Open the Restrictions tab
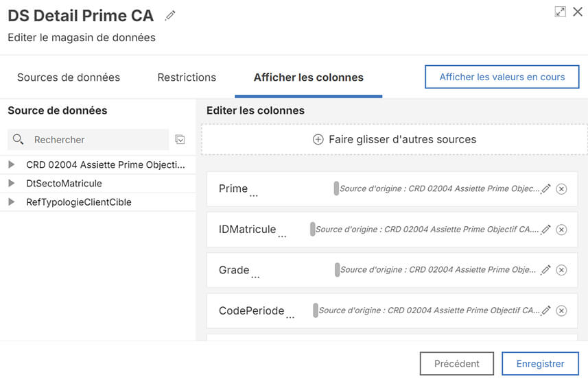 187,77
